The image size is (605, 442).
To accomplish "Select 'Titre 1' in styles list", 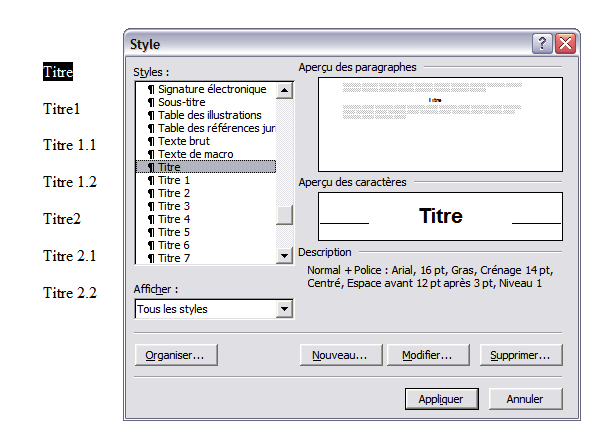I will pyautogui.click(x=173, y=180).
